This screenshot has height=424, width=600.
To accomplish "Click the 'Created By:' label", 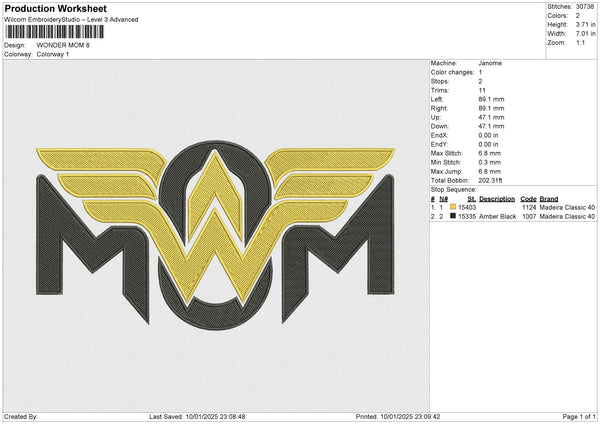I will [21, 417].
